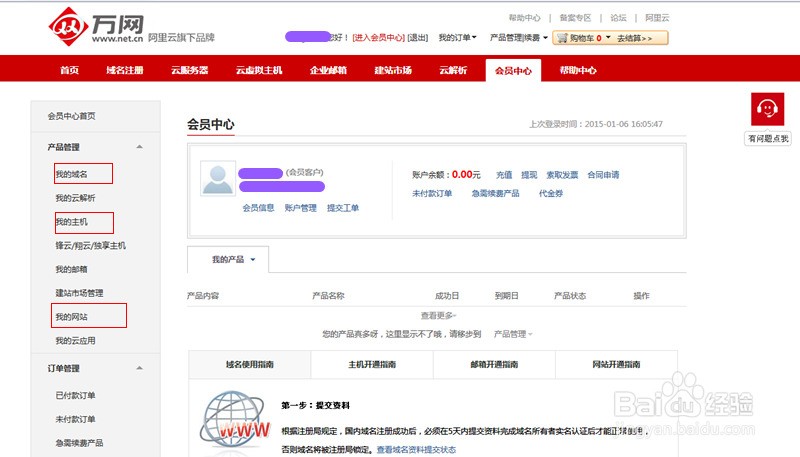
Task: Open the 账户管理 link
Action: [x=301, y=208]
